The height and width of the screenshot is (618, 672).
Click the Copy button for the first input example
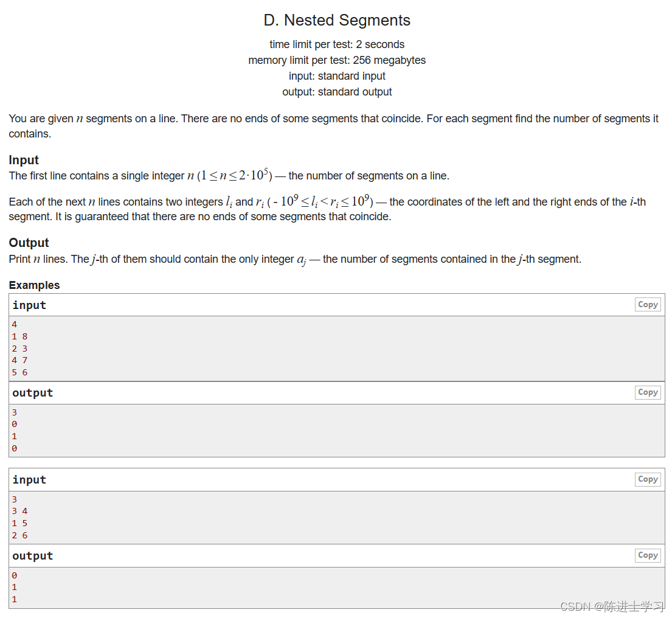pyautogui.click(x=647, y=304)
